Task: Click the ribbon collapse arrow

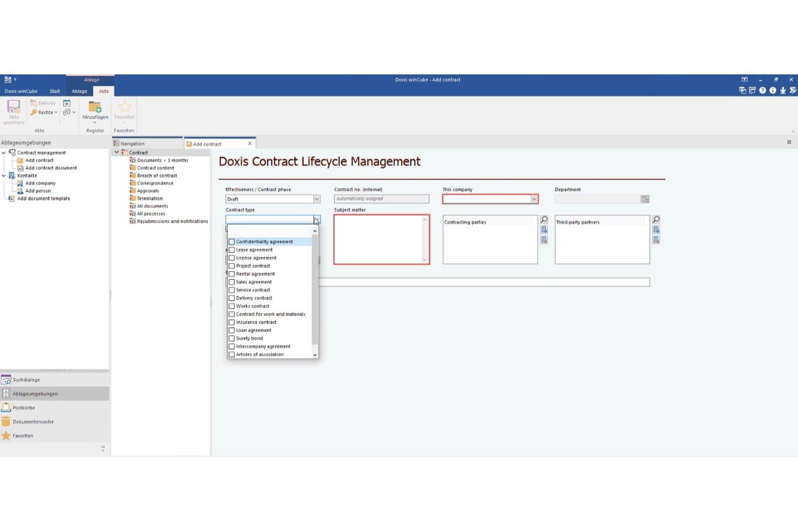Action: click(793, 131)
